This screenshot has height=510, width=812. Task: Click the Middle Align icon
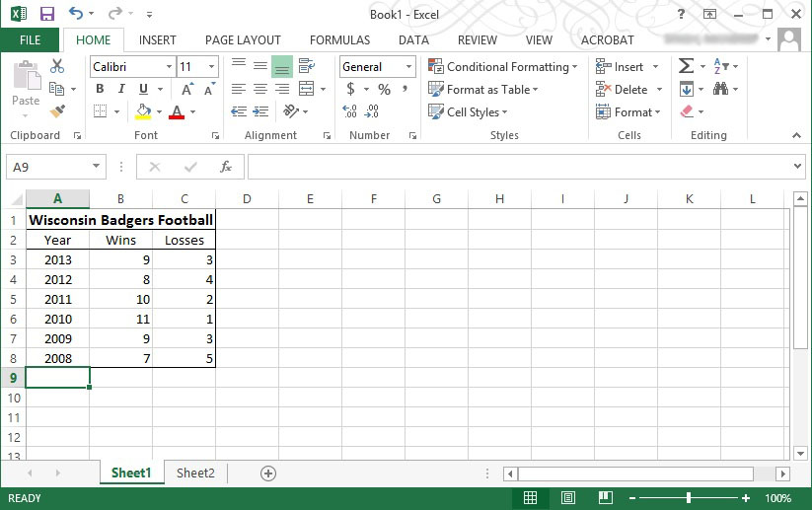260,66
